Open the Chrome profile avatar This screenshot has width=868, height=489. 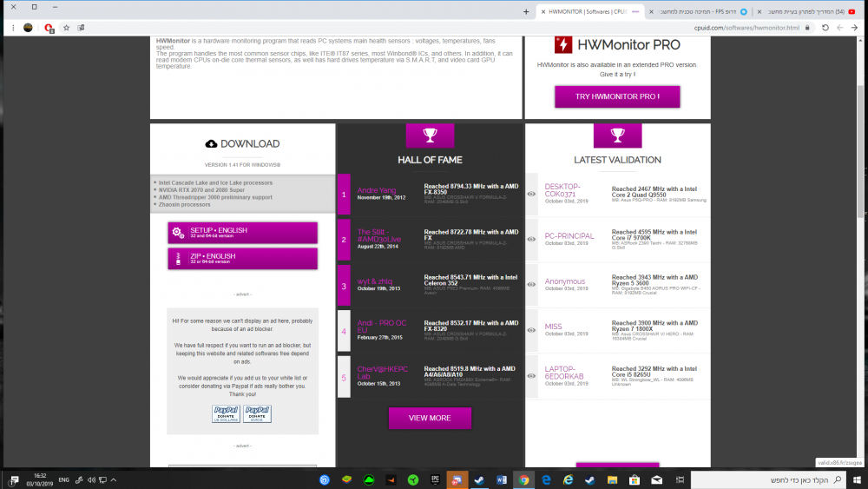coord(28,28)
